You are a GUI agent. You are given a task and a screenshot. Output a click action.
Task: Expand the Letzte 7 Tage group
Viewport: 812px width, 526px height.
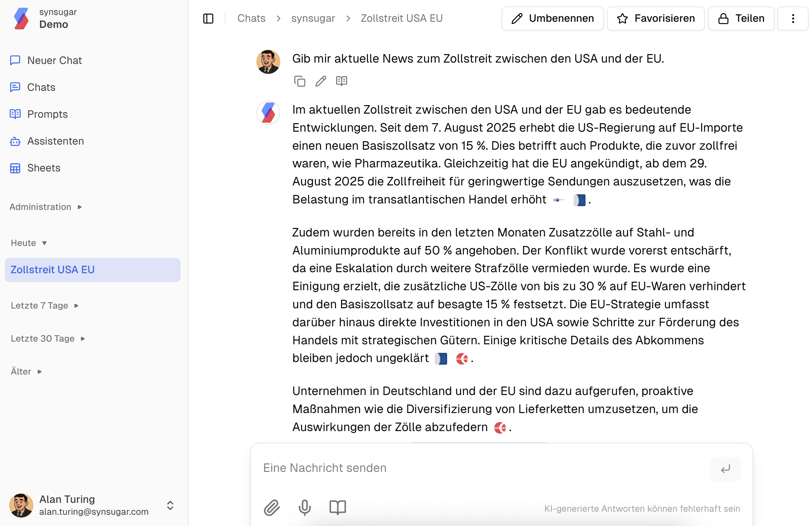tap(45, 306)
